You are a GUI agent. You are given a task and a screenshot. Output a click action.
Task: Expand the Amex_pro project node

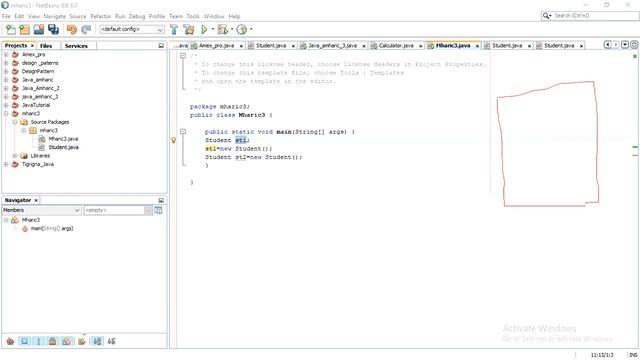pos(6,54)
